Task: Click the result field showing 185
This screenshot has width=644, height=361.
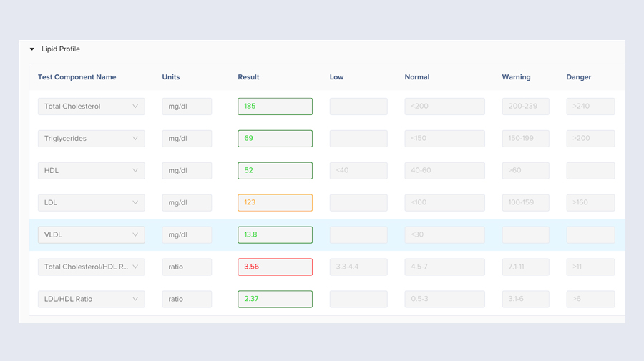Action: [275, 107]
